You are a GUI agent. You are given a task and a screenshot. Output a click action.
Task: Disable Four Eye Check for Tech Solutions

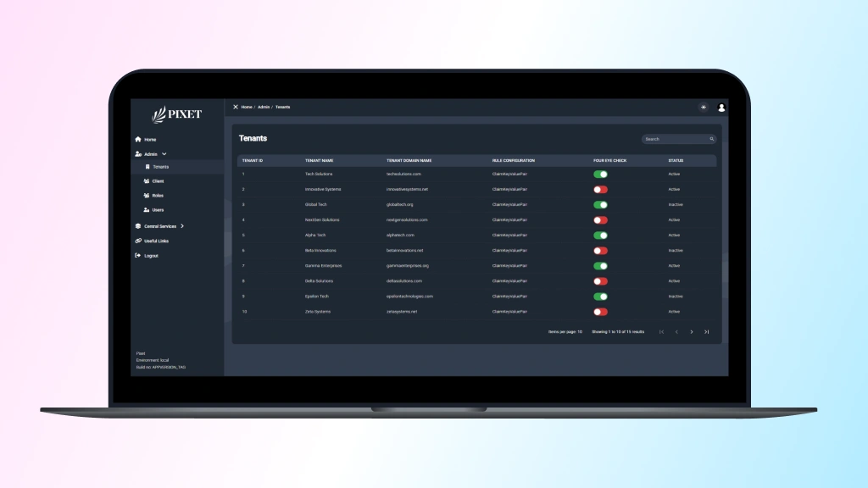pyautogui.click(x=600, y=175)
